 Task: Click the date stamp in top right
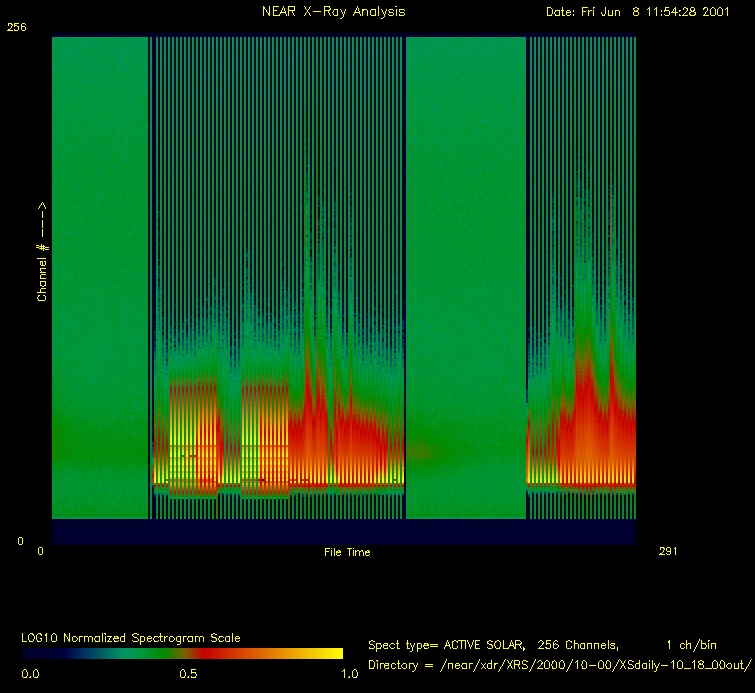pyautogui.click(x=645, y=11)
